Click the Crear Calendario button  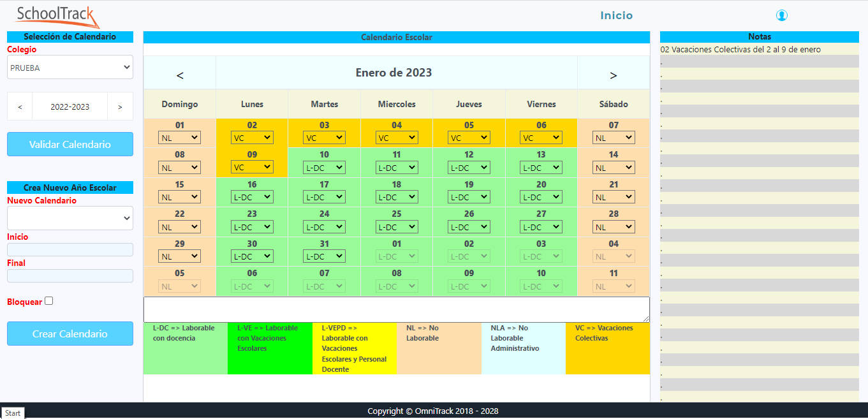tap(70, 334)
